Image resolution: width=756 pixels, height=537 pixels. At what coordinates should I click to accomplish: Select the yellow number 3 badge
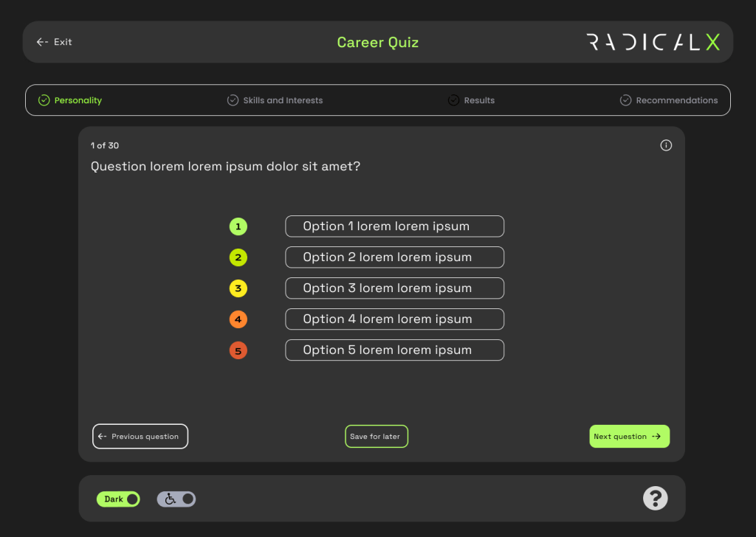click(238, 288)
